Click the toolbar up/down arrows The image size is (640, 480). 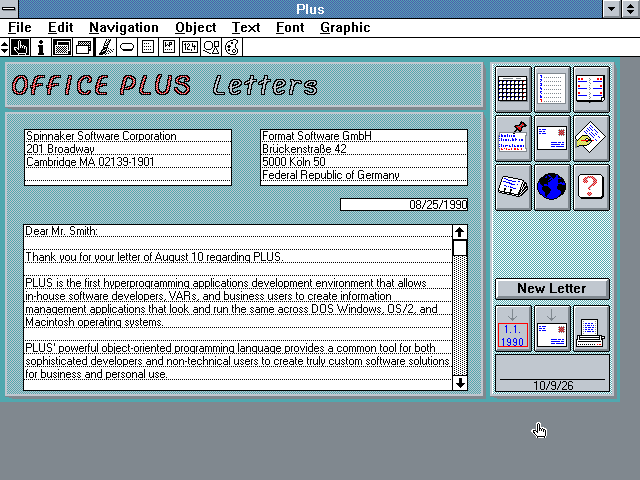(x=4, y=47)
